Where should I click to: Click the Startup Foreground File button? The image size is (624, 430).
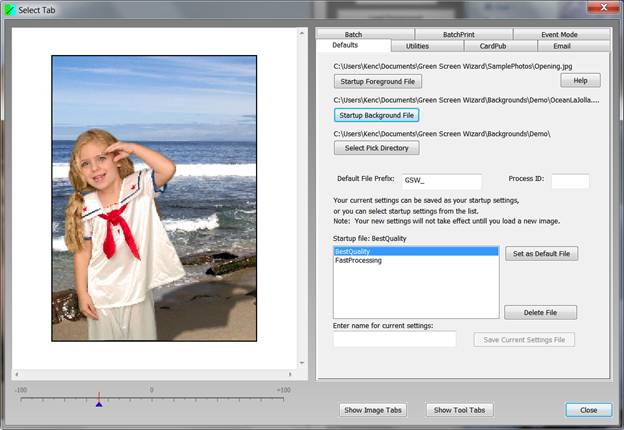379,81
